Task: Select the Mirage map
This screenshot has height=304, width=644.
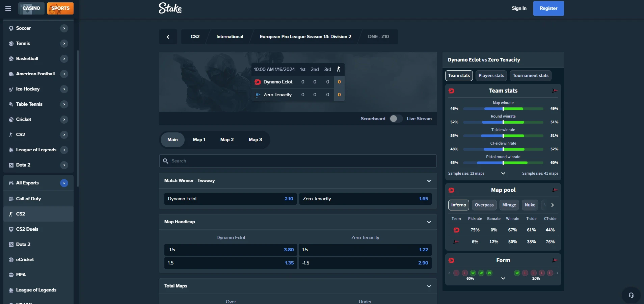Action: click(509, 205)
